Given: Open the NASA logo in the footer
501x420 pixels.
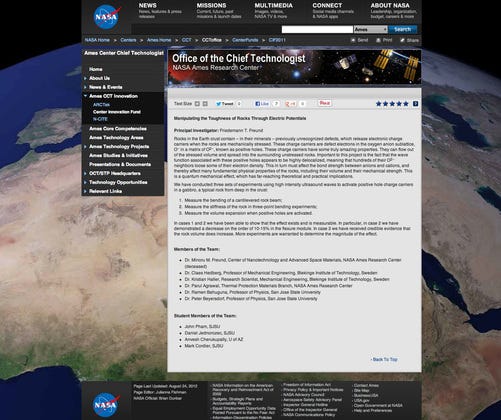Looking at the screenshot, I should (x=106, y=404).
